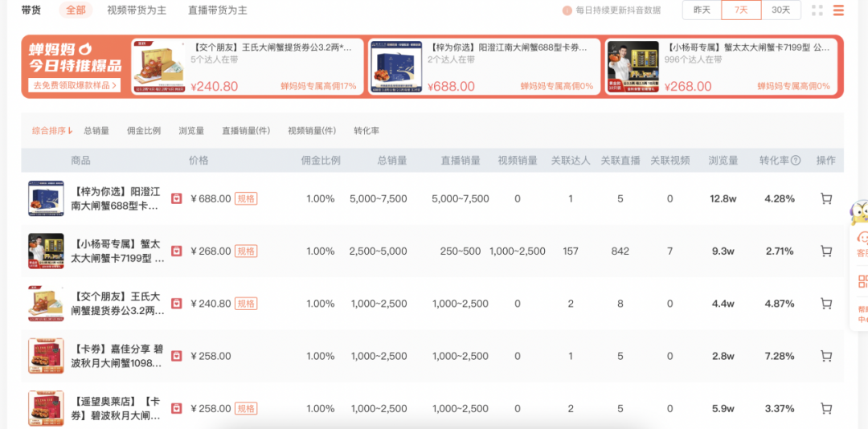The width and height of the screenshot is (868, 429).
Task: Click 去免费领取爆款样品 button in banner
Action: click(x=74, y=85)
